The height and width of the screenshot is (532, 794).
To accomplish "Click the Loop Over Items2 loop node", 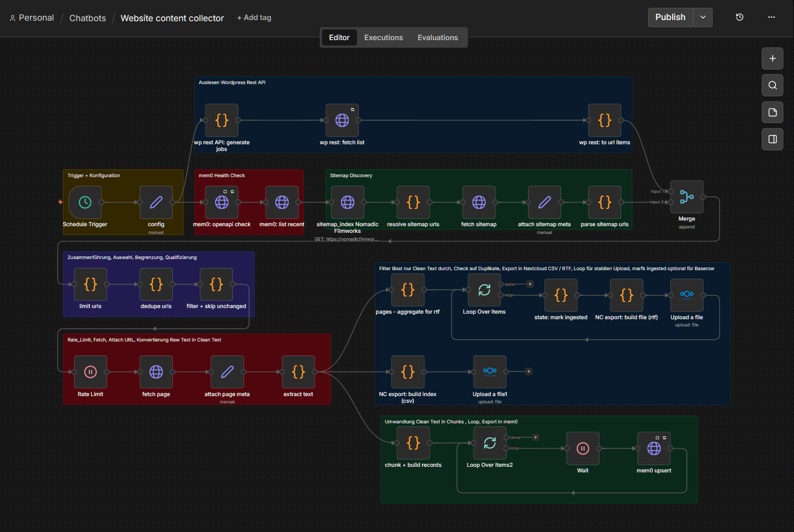I will click(489, 443).
